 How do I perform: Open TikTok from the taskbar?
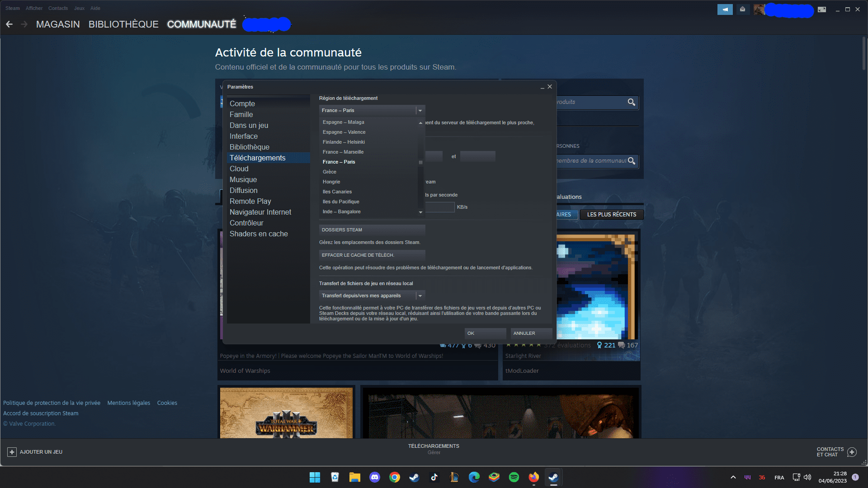pos(434,477)
